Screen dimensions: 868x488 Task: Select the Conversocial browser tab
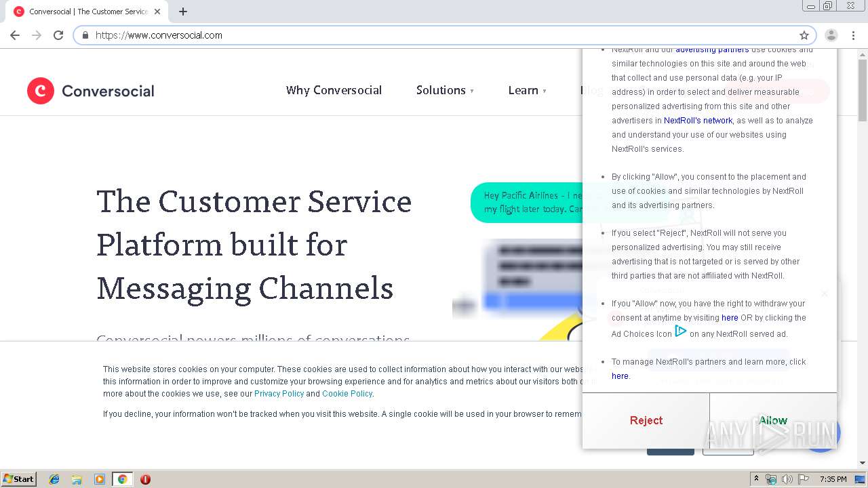(x=87, y=12)
